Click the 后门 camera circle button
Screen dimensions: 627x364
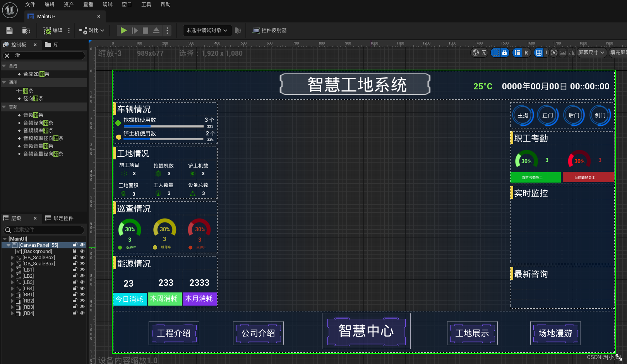[x=574, y=115]
